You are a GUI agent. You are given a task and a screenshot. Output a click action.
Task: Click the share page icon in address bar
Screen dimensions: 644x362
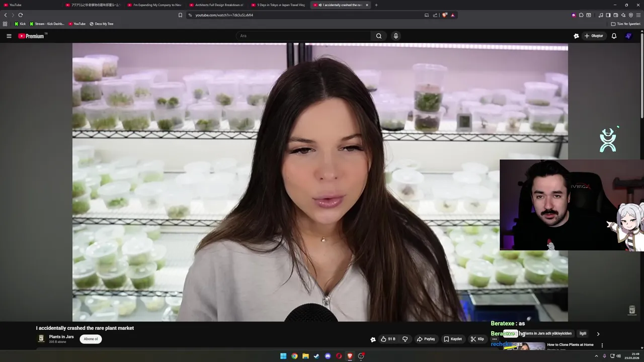(x=435, y=15)
